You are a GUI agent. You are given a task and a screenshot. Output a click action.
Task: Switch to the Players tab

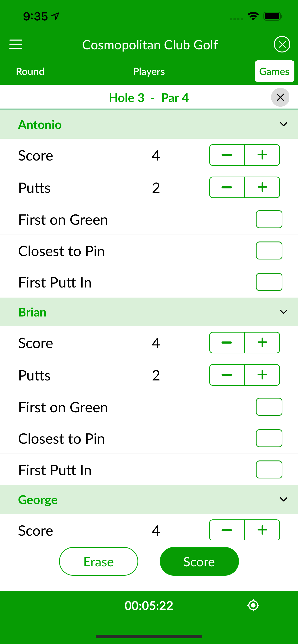149,71
